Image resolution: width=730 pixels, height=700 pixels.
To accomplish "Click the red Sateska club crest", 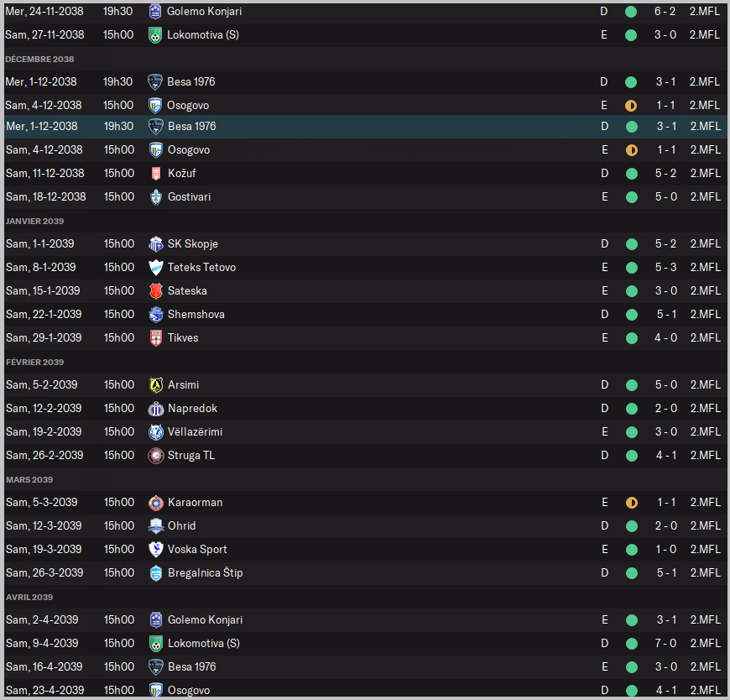I will [155, 291].
